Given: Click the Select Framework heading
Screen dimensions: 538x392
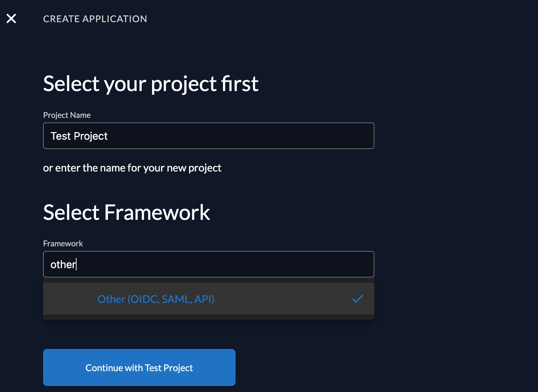Looking at the screenshot, I should coord(127,212).
